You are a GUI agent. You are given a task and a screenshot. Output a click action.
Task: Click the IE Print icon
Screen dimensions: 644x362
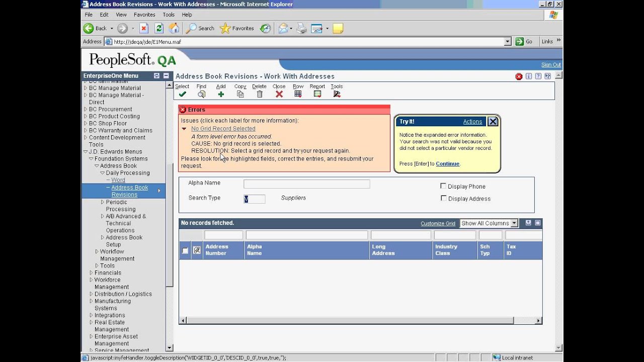(301, 28)
